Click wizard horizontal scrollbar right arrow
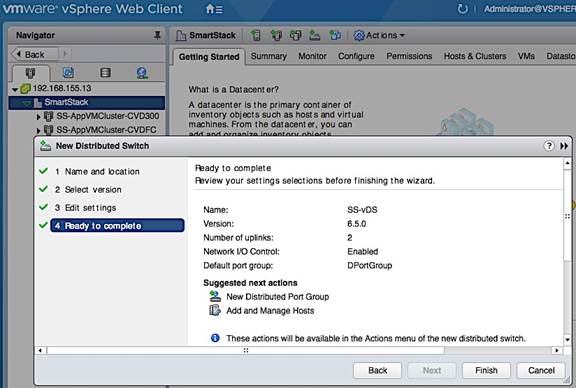Image resolution: width=576 pixels, height=388 pixels. [x=557, y=351]
